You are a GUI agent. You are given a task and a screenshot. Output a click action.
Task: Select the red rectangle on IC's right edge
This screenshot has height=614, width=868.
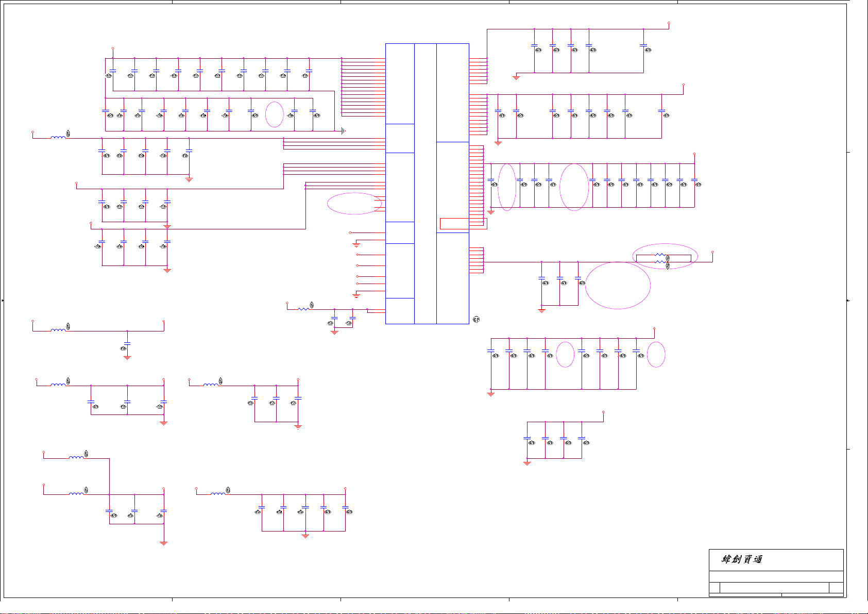pos(462,223)
